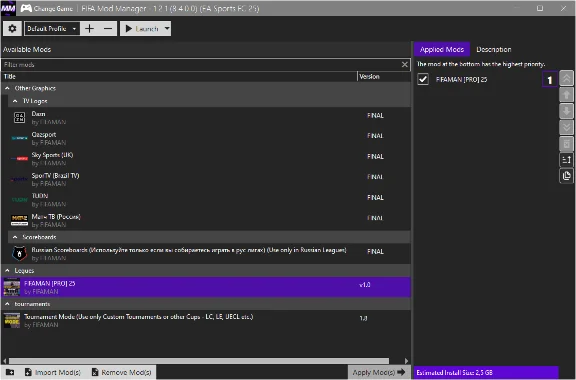
Task: Collapse the TV Logos subgroup
Action: 15,101
